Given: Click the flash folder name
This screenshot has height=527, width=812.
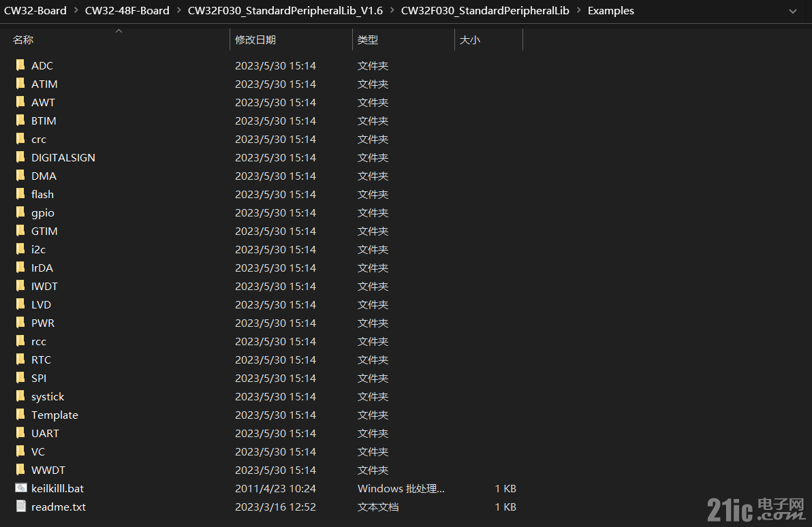Looking at the screenshot, I should click(x=42, y=194).
